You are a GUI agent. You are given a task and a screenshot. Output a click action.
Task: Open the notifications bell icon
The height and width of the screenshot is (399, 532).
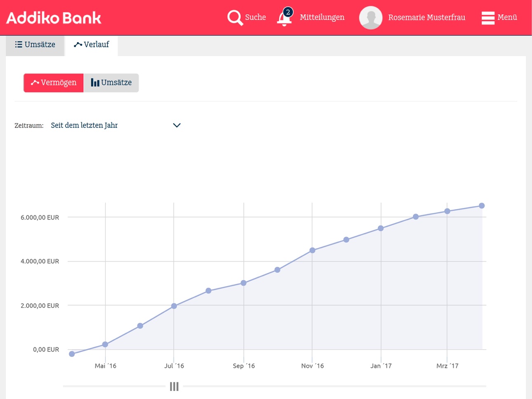pyautogui.click(x=285, y=18)
